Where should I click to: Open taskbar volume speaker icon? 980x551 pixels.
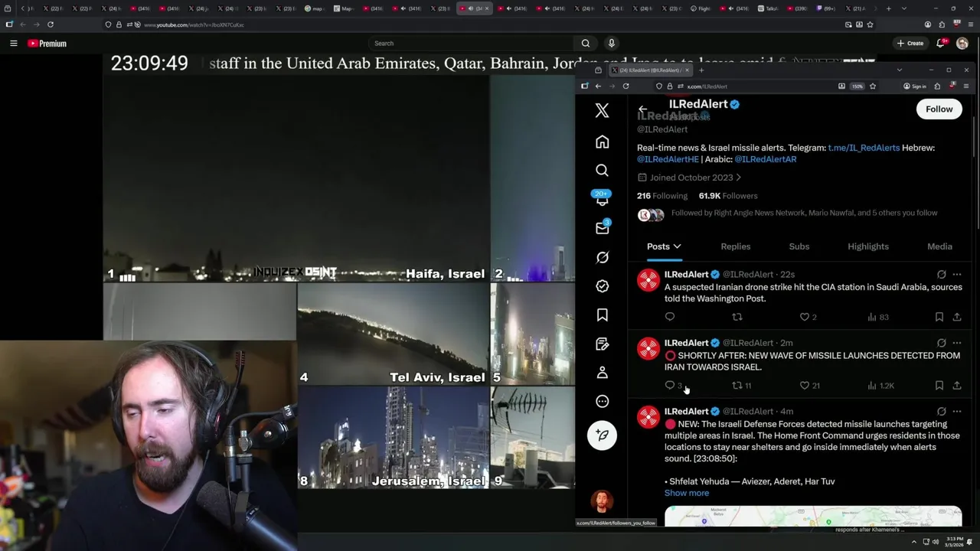click(936, 542)
